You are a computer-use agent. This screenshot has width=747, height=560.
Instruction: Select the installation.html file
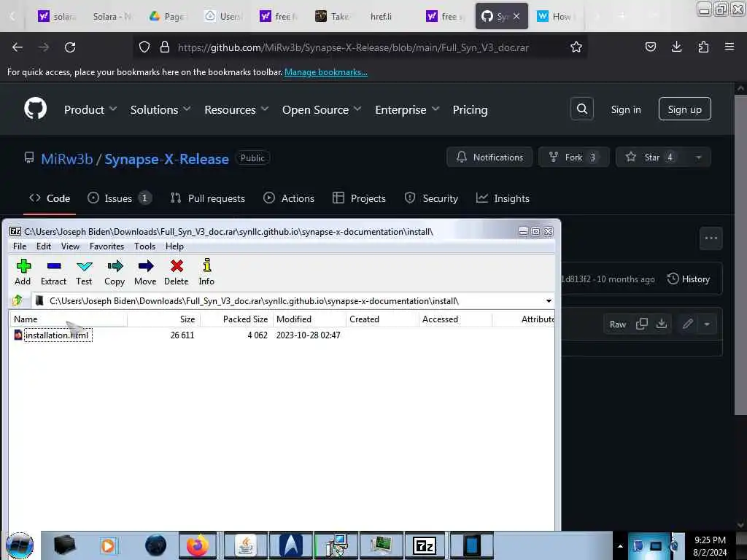pyautogui.click(x=57, y=335)
